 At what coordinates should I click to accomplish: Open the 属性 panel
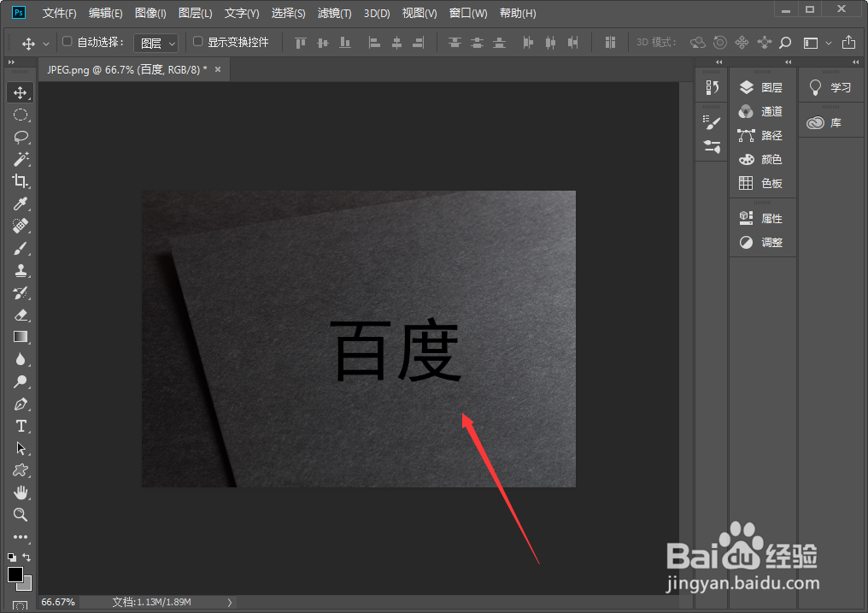[x=761, y=218]
